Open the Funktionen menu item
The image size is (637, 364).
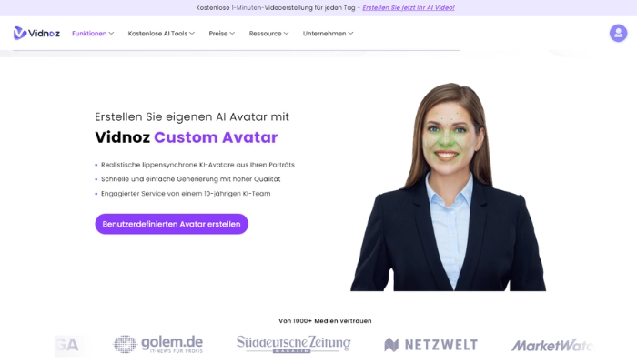(89, 34)
